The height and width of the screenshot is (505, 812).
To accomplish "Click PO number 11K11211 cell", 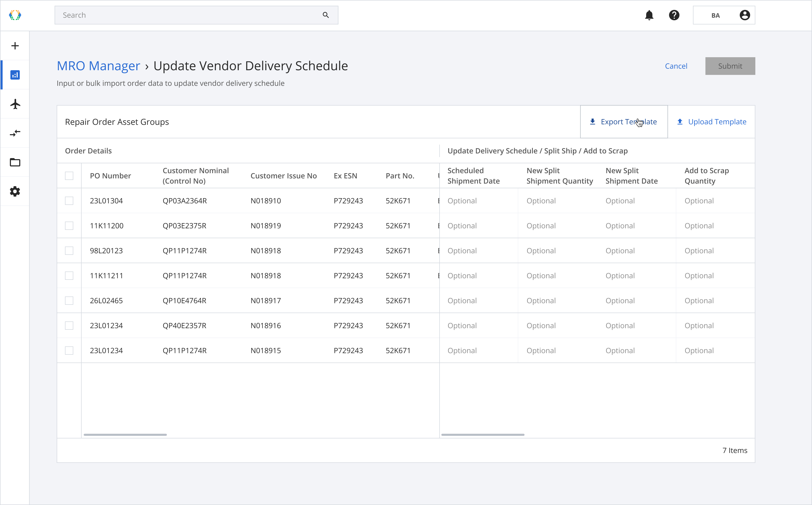I will point(106,276).
